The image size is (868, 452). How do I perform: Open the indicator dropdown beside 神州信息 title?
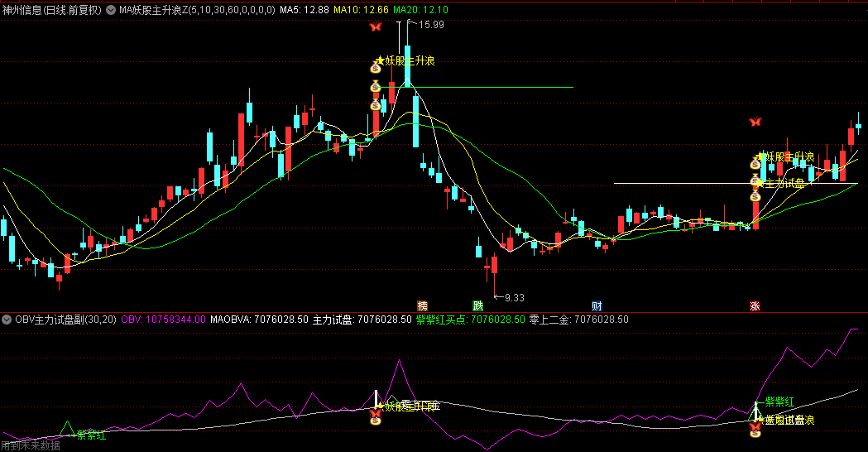click(112, 10)
